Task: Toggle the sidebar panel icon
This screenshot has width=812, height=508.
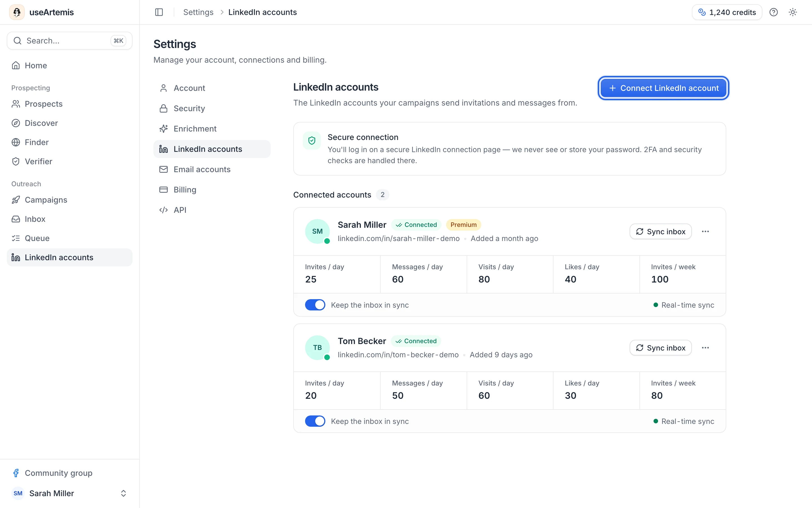Action: [159, 12]
